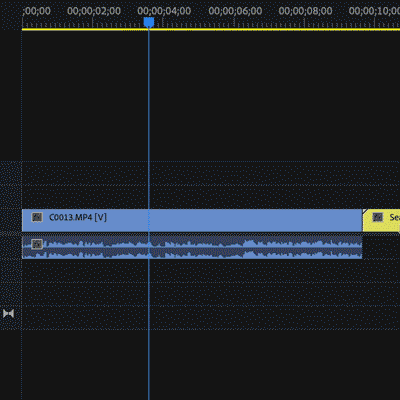Viewport: 400px width, 400px height.
Task: Click the fx badge on the yellow clip
Action: (378, 217)
